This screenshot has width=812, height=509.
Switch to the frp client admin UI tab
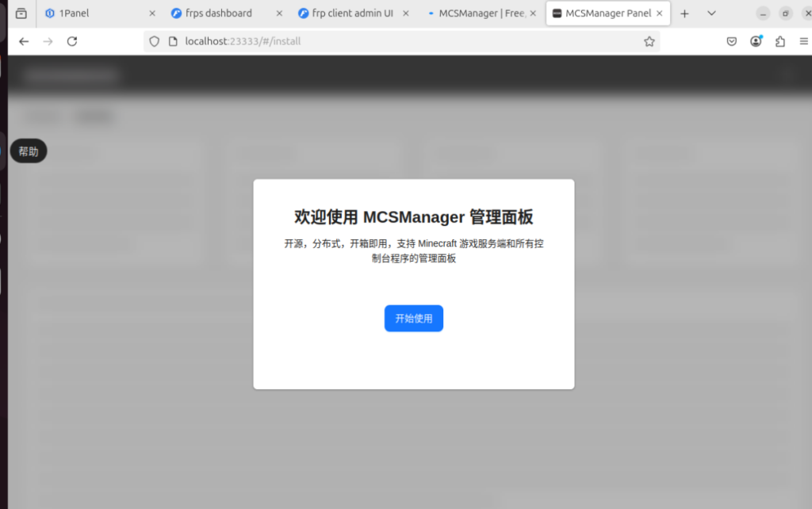[x=352, y=13]
